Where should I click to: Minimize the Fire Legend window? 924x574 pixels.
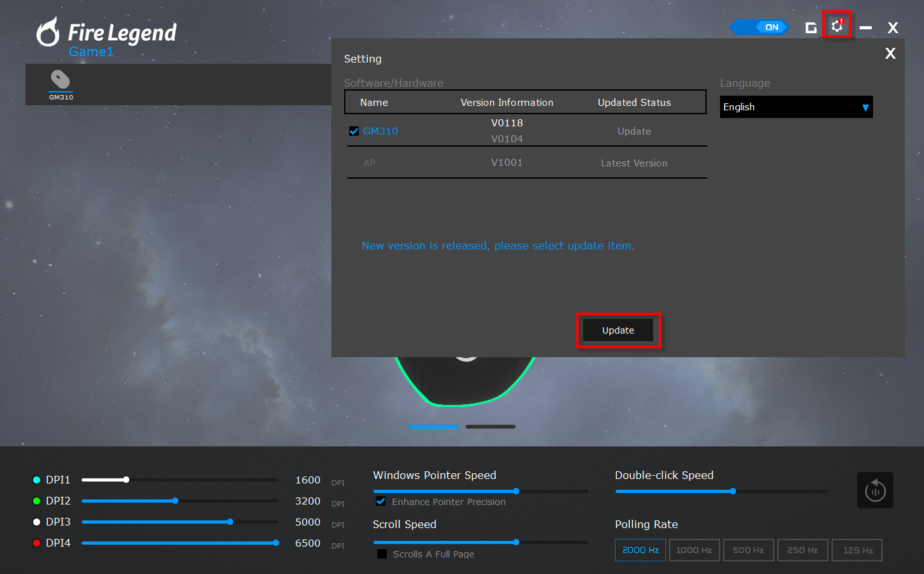865,28
